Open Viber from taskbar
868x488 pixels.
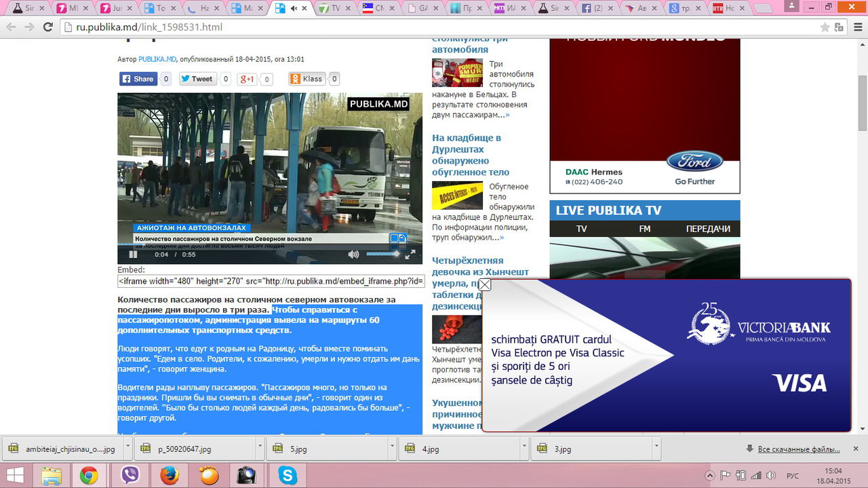(x=130, y=475)
